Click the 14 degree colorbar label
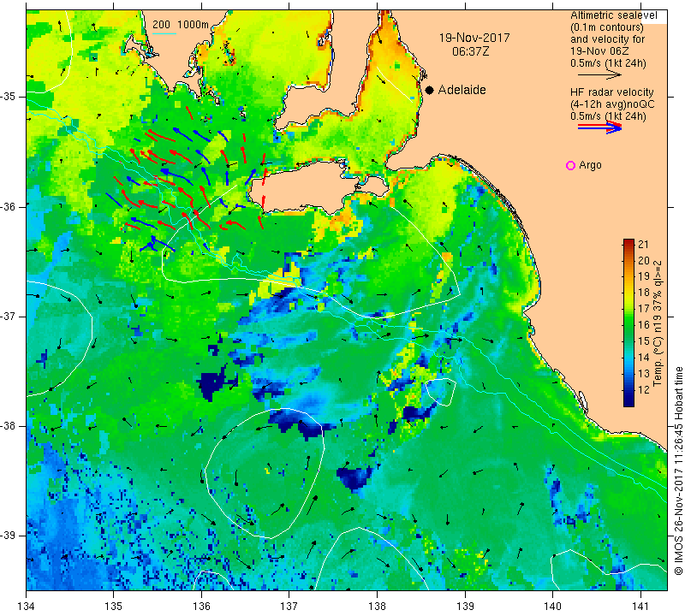The image size is (685, 616). coord(644,357)
